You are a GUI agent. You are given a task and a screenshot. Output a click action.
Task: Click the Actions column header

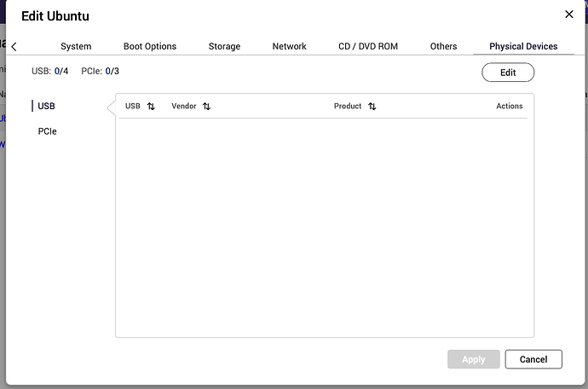point(510,107)
